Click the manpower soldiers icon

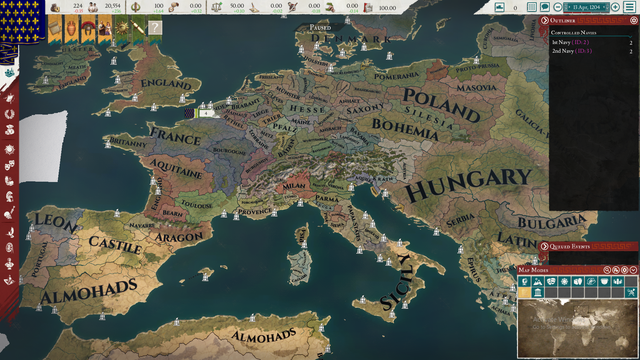pyautogui.click(x=93, y=7)
